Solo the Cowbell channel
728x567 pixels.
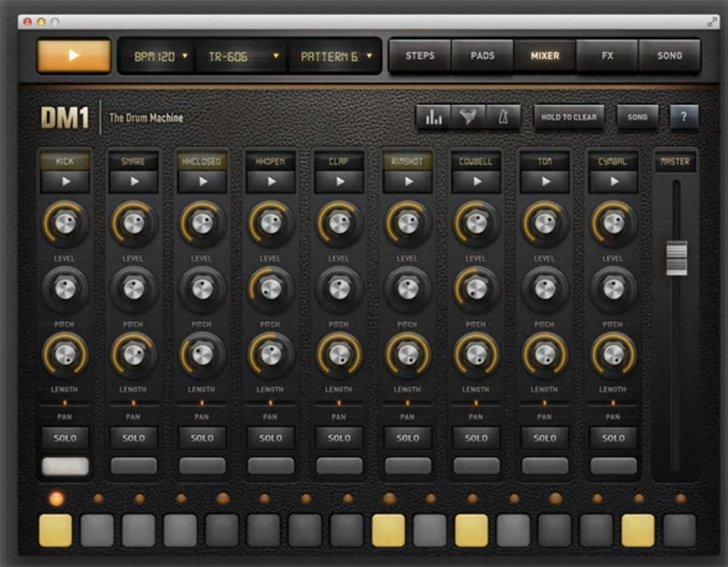[476, 438]
